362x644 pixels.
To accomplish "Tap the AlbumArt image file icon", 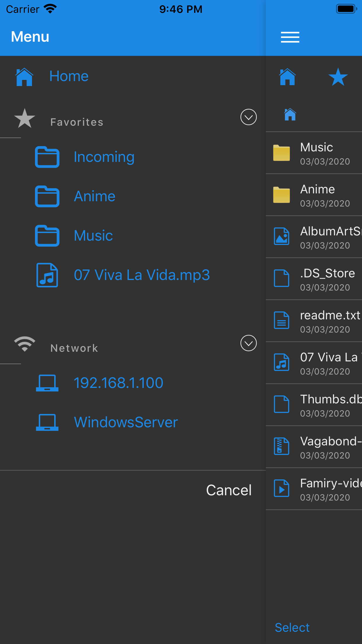I will pyautogui.click(x=281, y=236).
